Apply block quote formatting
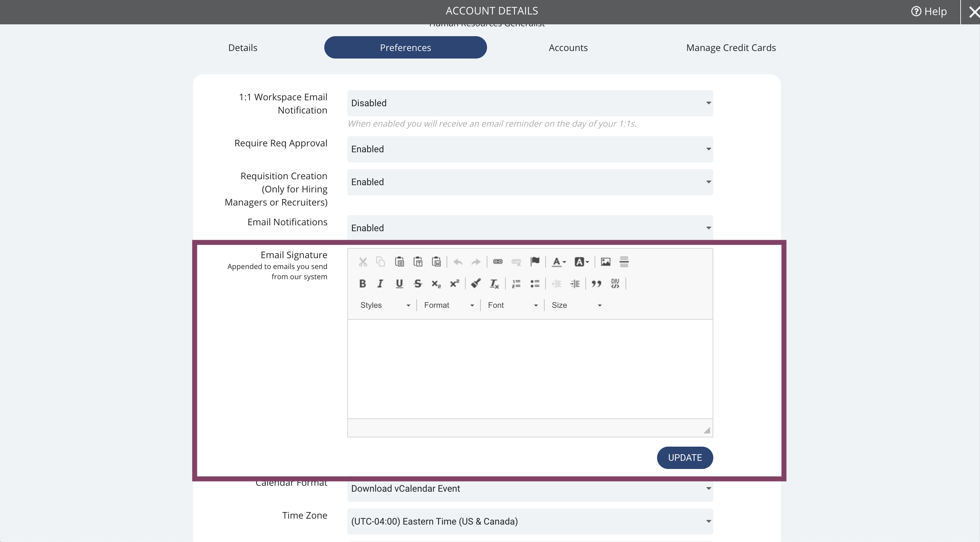The width and height of the screenshot is (980, 542). (597, 283)
